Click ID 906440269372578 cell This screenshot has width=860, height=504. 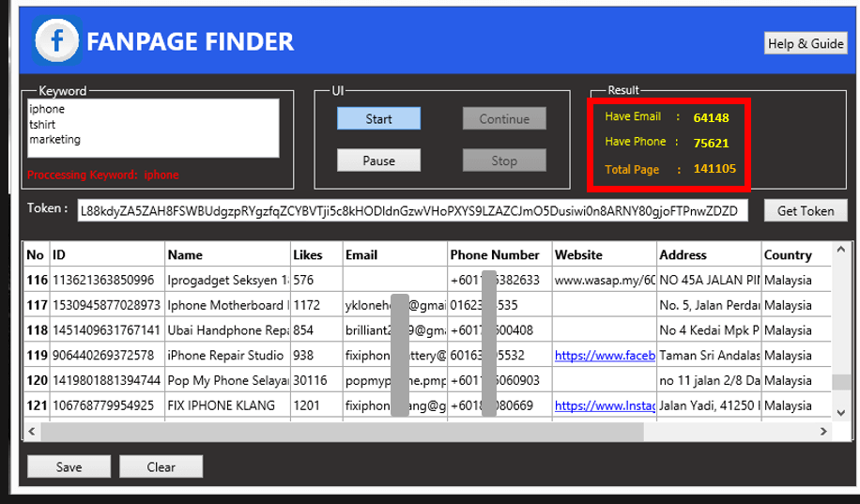coord(107,356)
